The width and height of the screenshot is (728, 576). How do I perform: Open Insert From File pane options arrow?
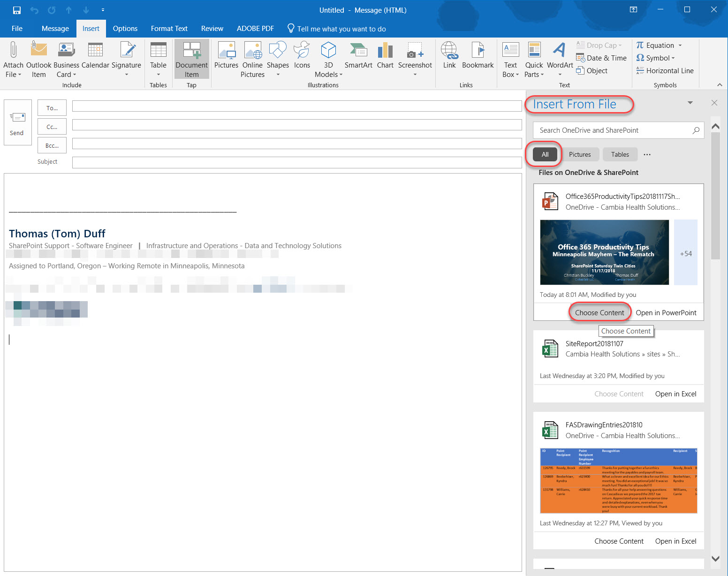coord(690,103)
